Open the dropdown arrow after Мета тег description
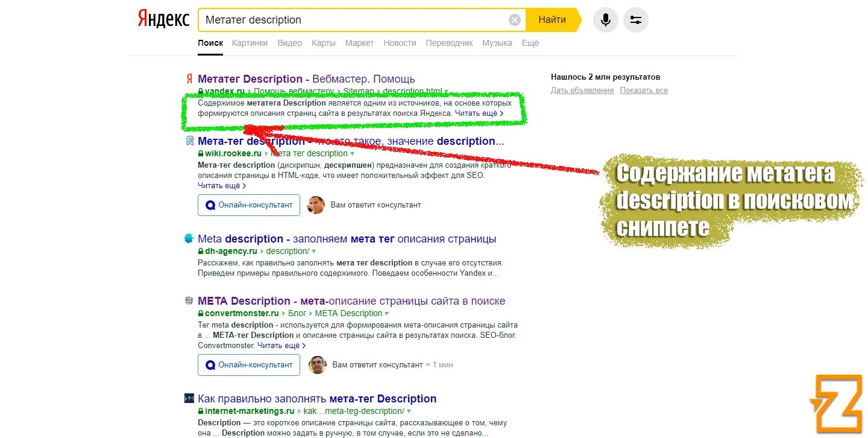 [x=353, y=153]
